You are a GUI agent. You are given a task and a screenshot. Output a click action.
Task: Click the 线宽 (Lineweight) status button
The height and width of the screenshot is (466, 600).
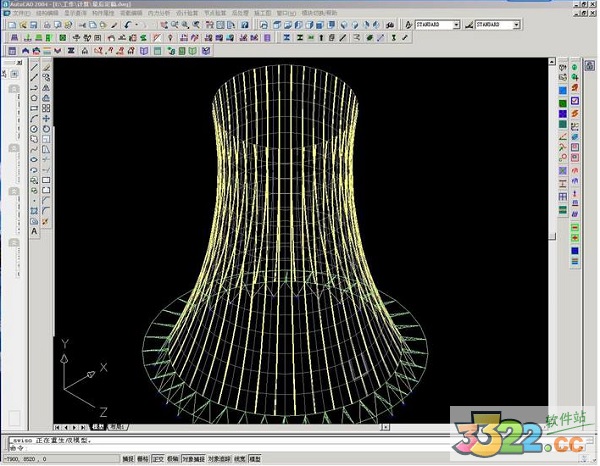tap(238, 459)
